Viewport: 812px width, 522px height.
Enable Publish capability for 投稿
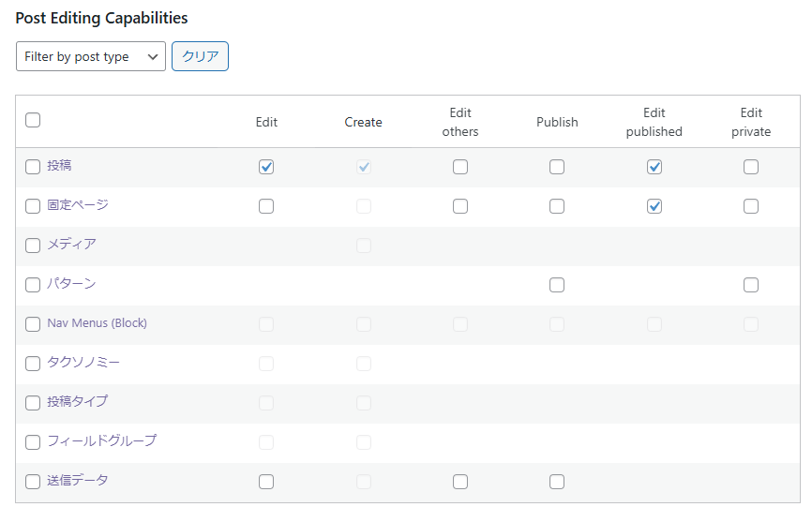(557, 167)
